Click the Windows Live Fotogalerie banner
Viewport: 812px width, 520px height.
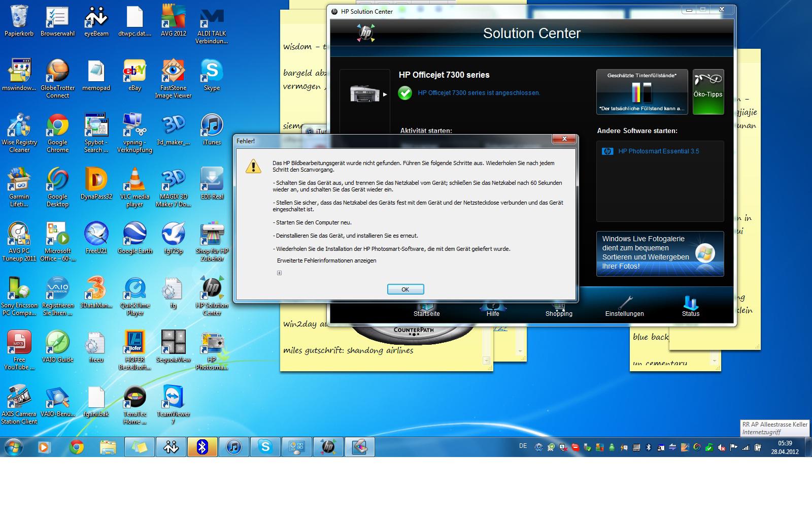click(x=660, y=253)
